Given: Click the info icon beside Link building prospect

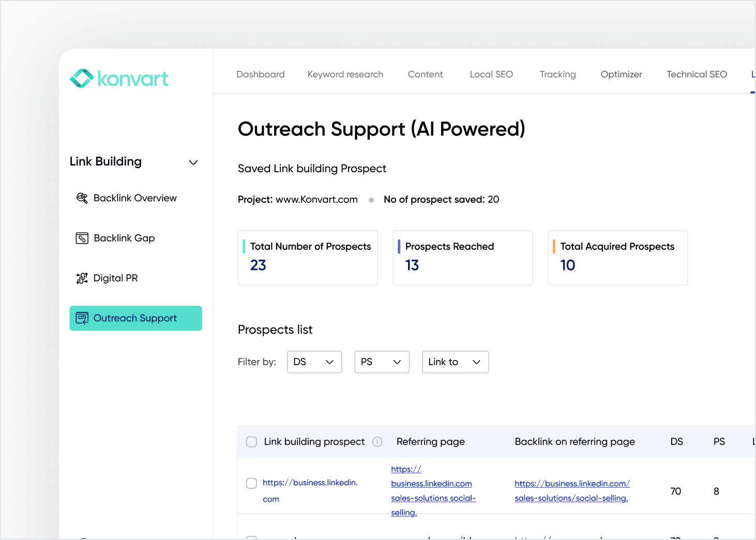Looking at the screenshot, I should pos(377,442).
